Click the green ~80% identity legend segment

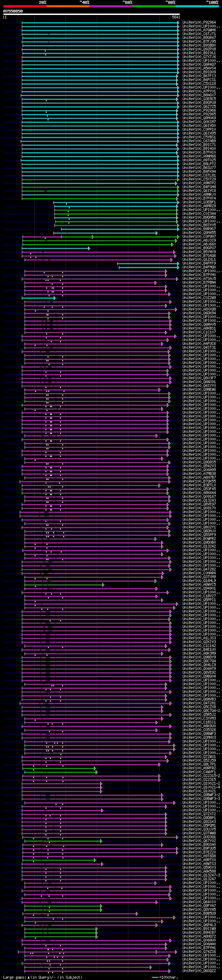pyautogui.click(x=154, y=6)
